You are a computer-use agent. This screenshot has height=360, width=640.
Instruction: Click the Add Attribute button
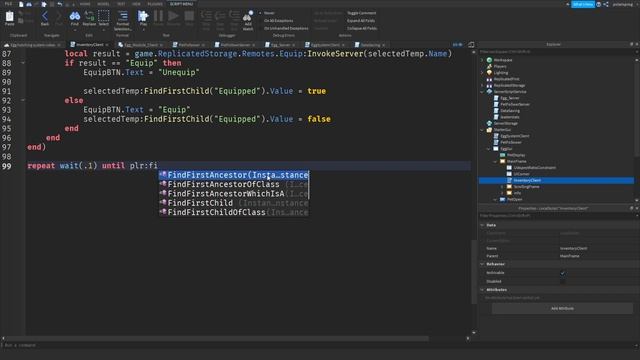pos(562,309)
